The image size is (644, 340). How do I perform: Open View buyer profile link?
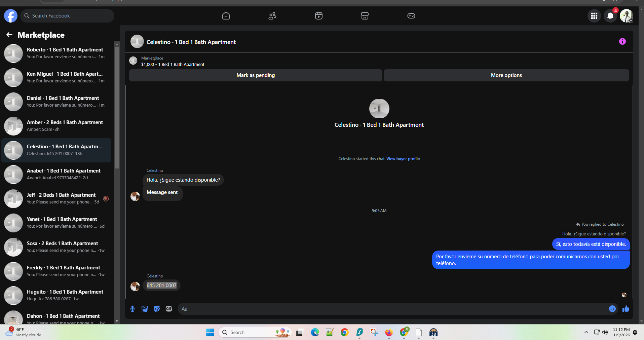click(x=403, y=159)
